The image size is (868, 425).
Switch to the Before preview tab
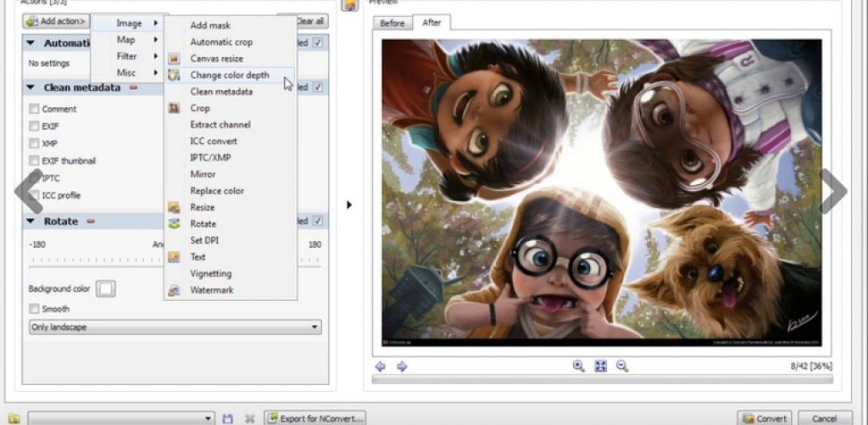[x=392, y=23]
